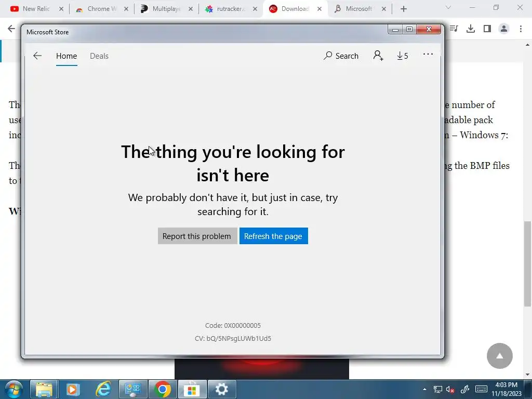Screen dimensions: 532x399
Task: Click the muted volume tray icon
Action: click(x=450, y=390)
